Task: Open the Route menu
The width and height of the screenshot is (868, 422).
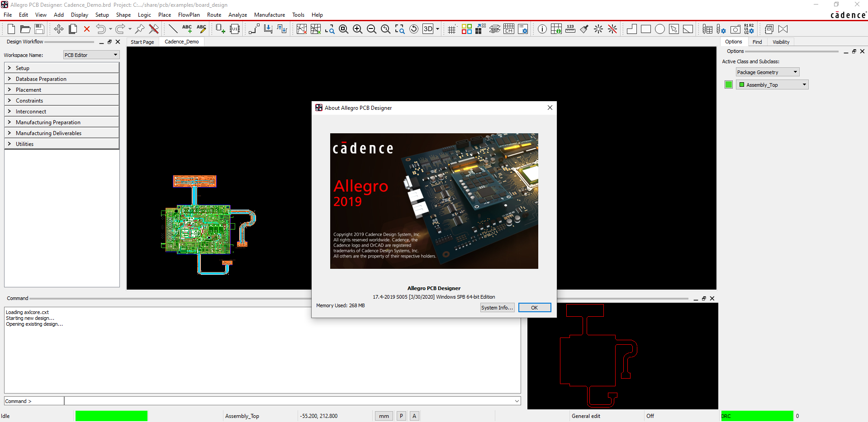Action: point(214,15)
